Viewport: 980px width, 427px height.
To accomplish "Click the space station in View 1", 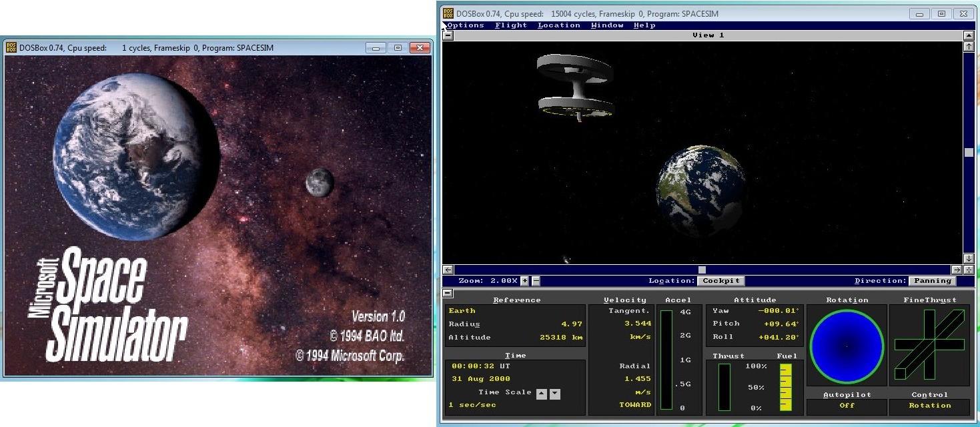I will coord(574,87).
